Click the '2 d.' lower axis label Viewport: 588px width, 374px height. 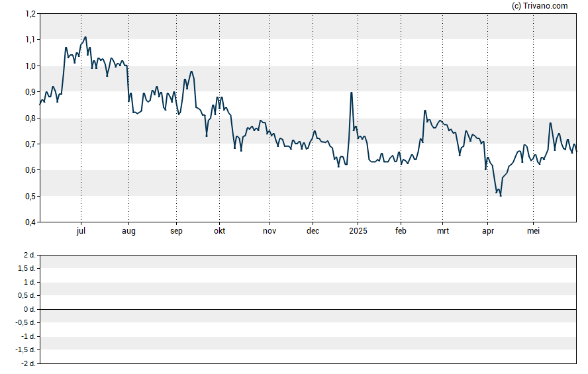coord(29,256)
